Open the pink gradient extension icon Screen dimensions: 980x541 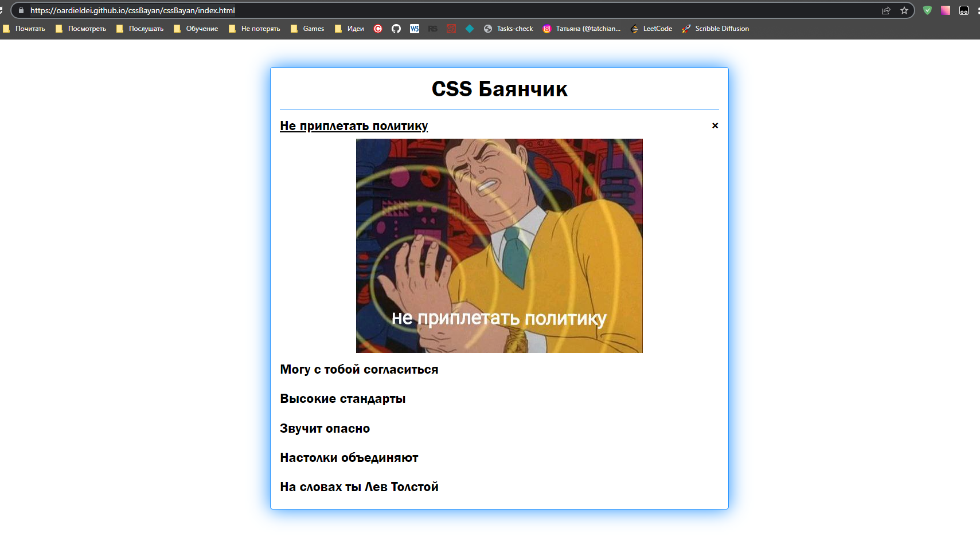pyautogui.click(x=946, y=10)
